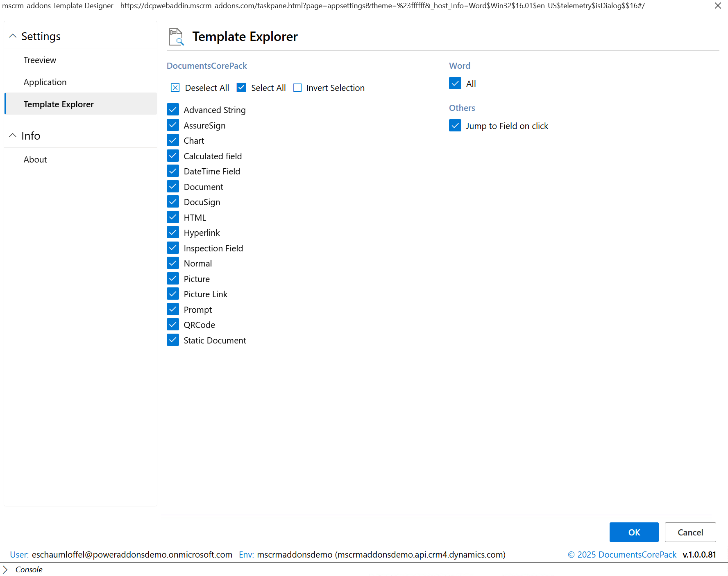Switch to the Application settings page
This screenshot has width=728, height=576.
click(x=45, y=82)
